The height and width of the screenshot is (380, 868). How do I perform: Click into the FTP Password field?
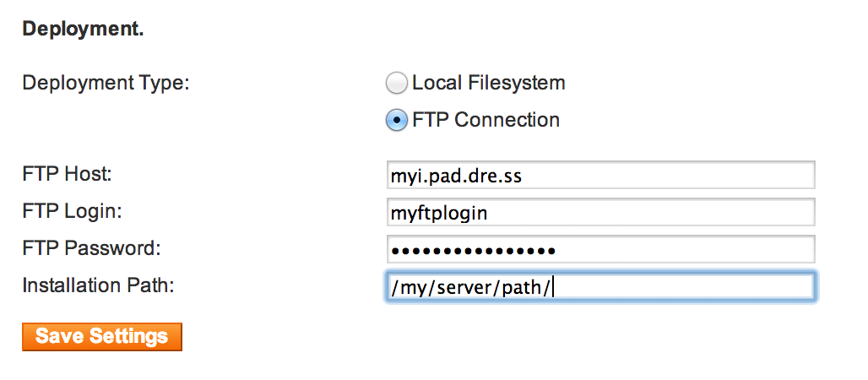(x=599, y=249)
